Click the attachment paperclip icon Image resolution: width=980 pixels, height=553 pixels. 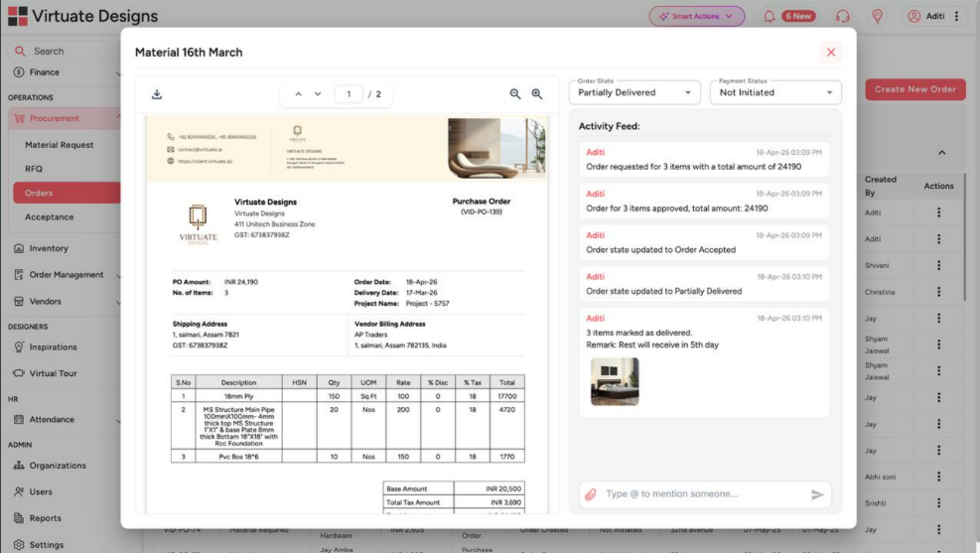tap(591, 494)
